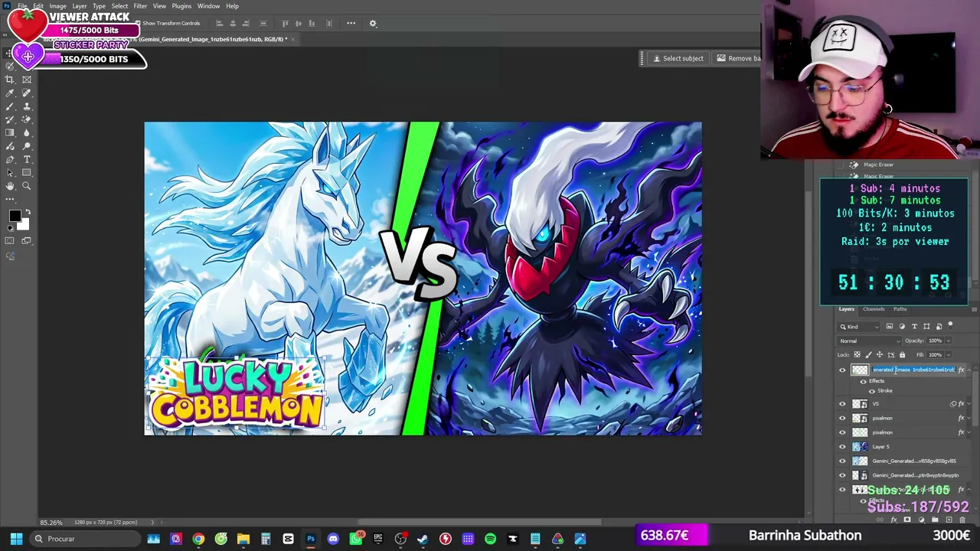Click the background color swatch
Image resolution: width=980 pixels, height=551 pixels.
(x=23, y=224)
